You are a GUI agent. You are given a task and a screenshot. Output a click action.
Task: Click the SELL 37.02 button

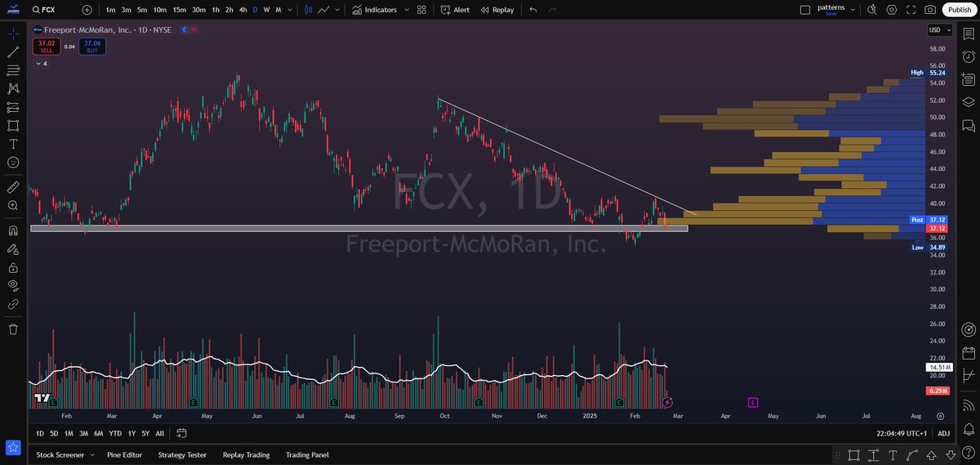(47, 47)
